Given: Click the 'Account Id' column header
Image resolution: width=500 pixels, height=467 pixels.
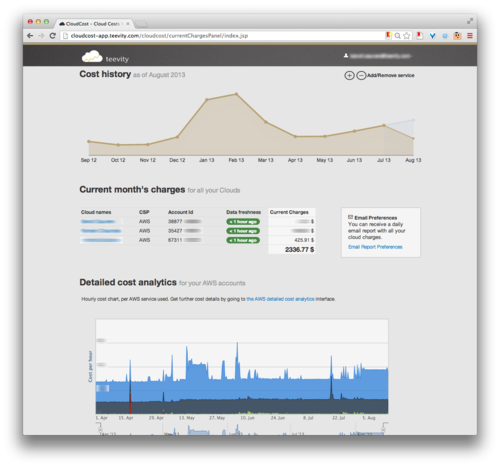Looking at the screenshot, I should (x=180, y=212).
